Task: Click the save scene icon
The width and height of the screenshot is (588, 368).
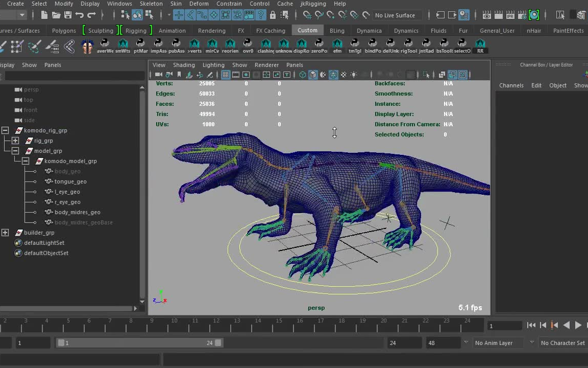Action: (x=67, y=15)
